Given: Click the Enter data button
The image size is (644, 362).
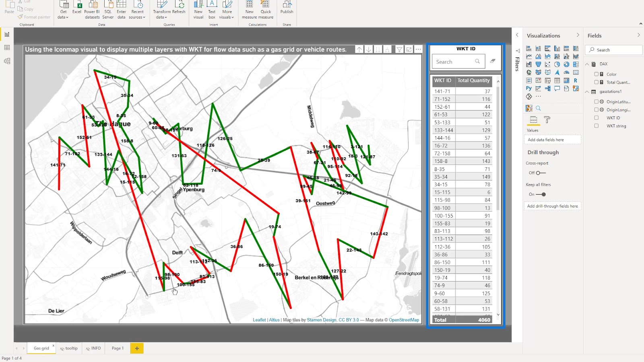Looking at the screenshot, I should pos(121,9).
